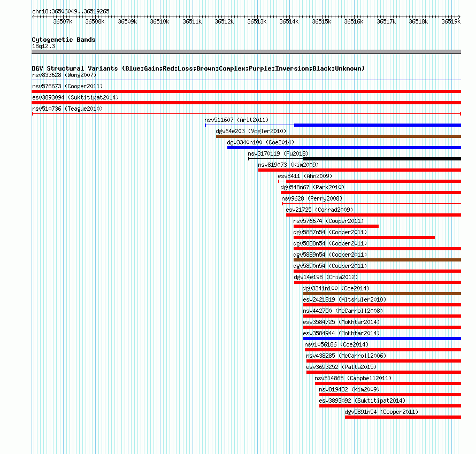The height and width of the screenshot is (454, 476).
Task: Open dgv5891n54 (Cooper2011) variant
Action: tap(381, 412)
